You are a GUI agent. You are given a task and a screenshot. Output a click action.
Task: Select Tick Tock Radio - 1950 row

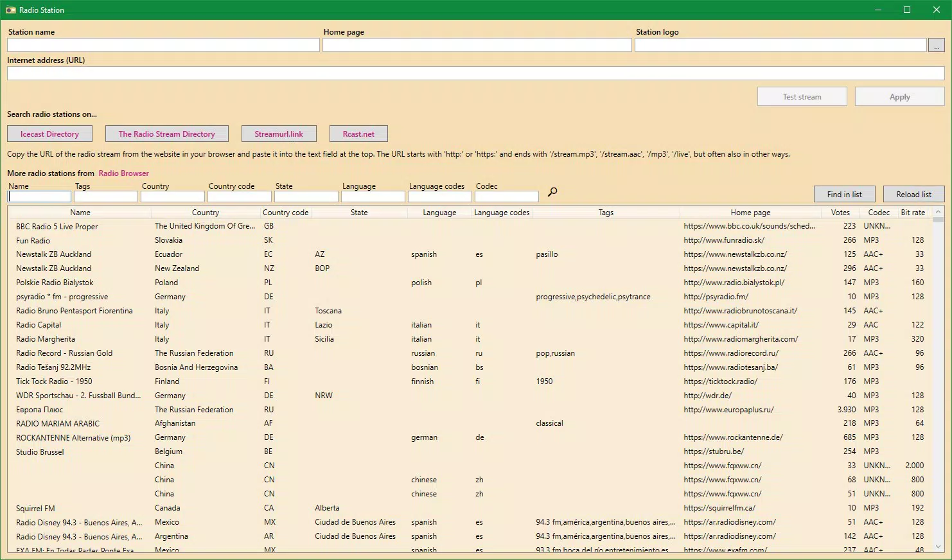tap(470, 381)
